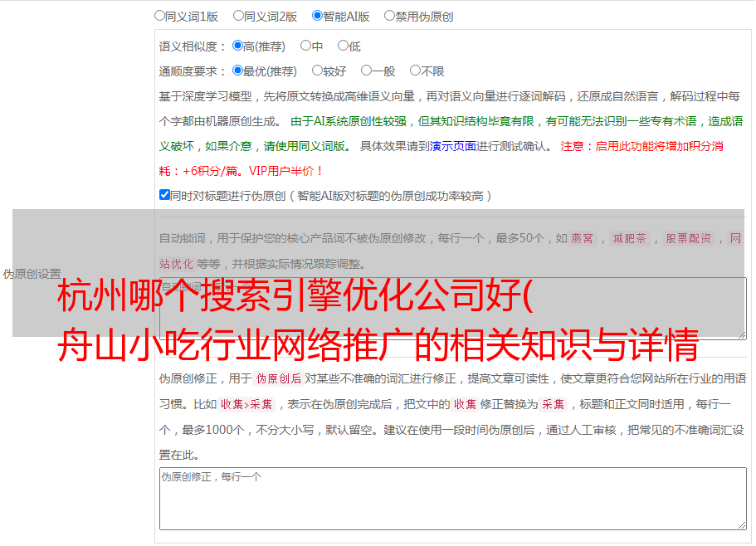The height and width of the screenshot is (546, 756).
Task: Click the 伪原创设置 label
Action: click(x=32, y=274)
